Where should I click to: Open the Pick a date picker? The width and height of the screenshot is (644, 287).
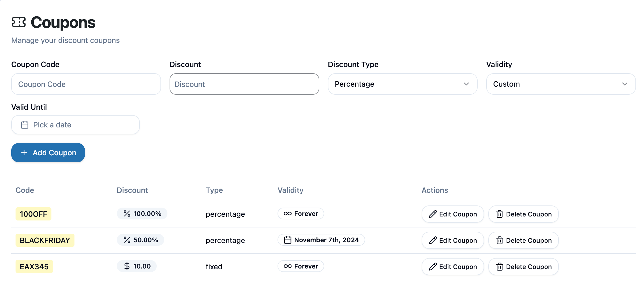pos(75,125)
